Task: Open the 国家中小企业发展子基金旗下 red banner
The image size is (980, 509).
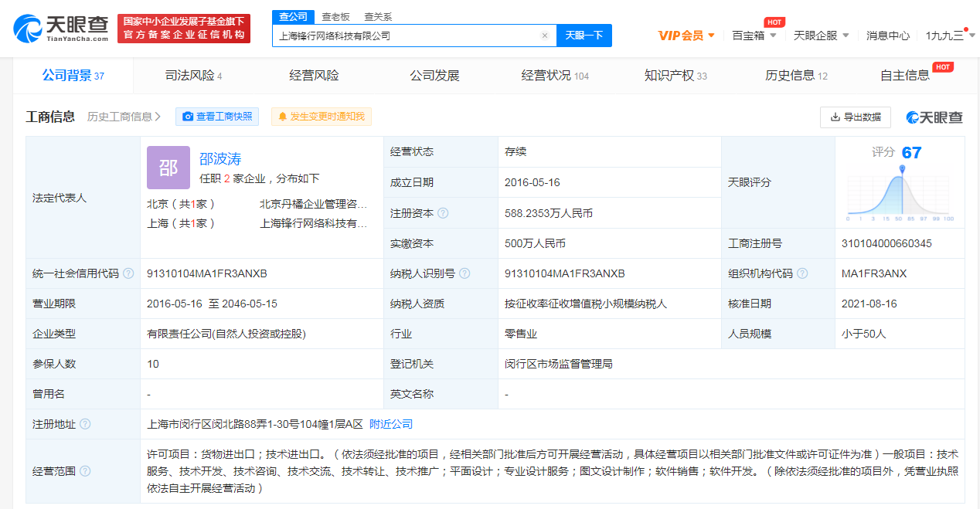Action: (184, 29)
